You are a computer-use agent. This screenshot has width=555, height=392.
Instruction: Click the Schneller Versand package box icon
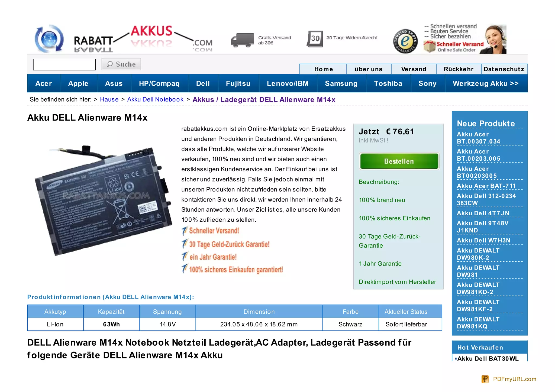pyautogui.click(x=430, y=47)
